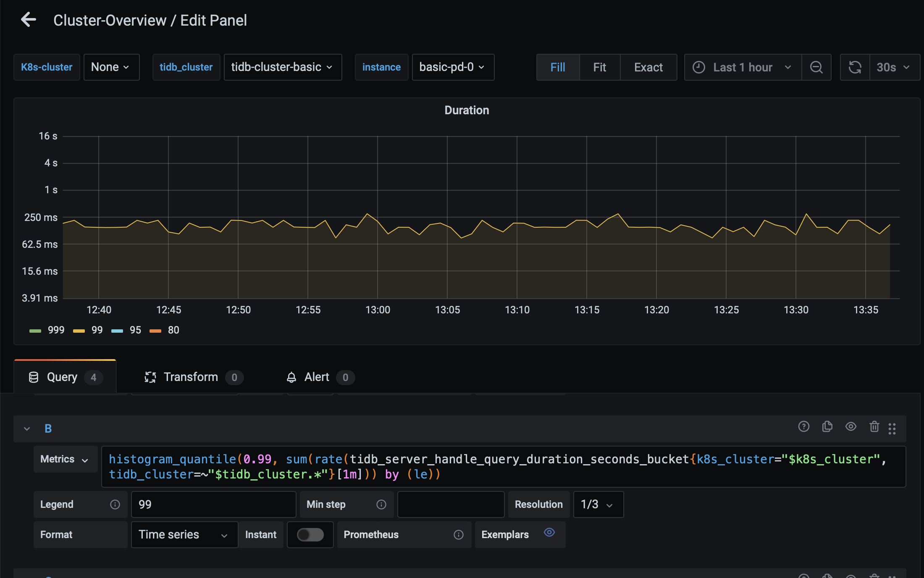Switch to the Alert tab

[317, 377]
